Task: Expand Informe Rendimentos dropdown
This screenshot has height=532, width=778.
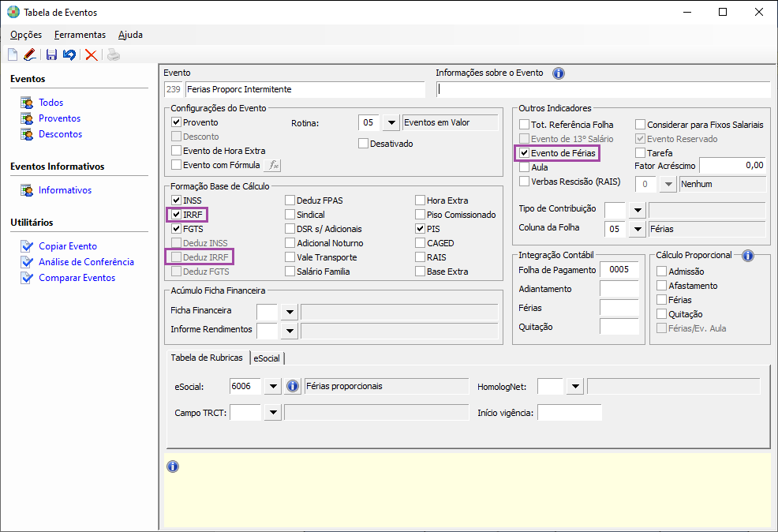Action: [x=290, y=331]
